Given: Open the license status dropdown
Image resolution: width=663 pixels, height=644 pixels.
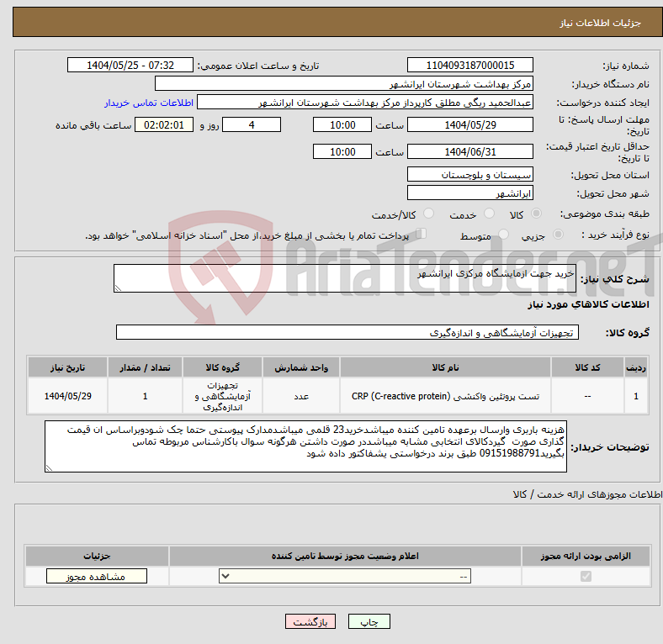Looking at the screenshot, I should (345, 576).
